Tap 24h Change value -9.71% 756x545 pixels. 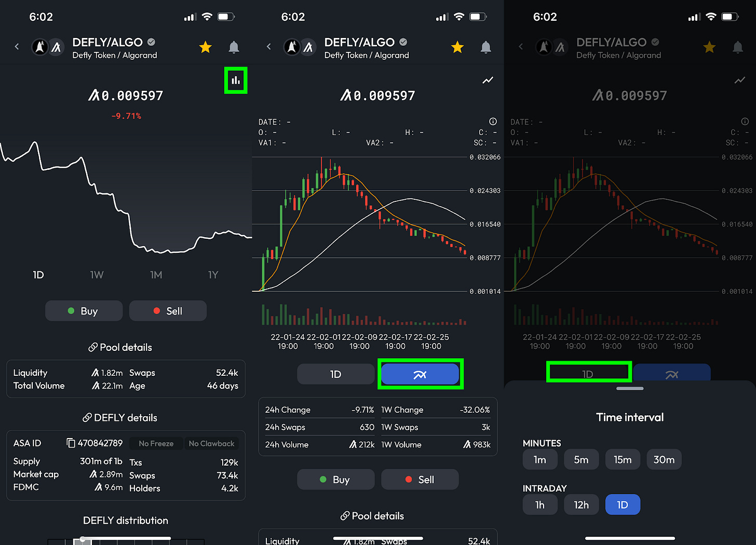(x=362, y=410)
